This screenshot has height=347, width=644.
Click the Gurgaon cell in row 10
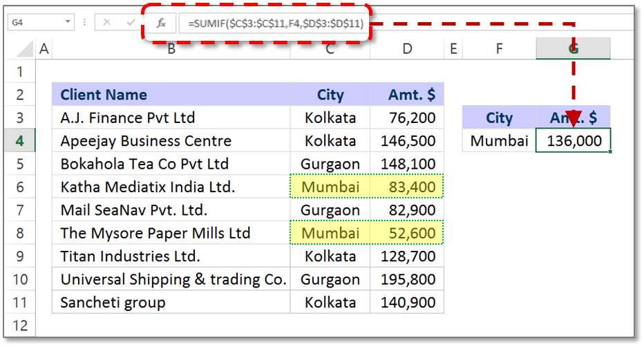click(330, 279)
